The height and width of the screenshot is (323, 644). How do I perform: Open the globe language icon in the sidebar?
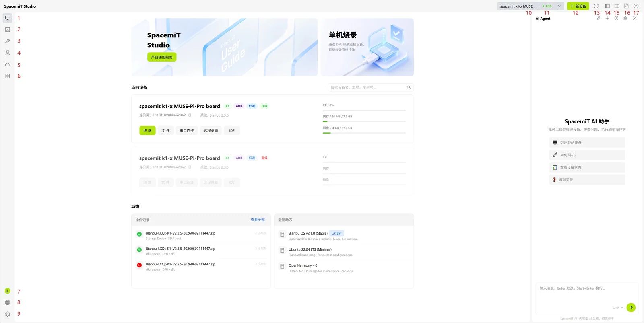[7, 302]
